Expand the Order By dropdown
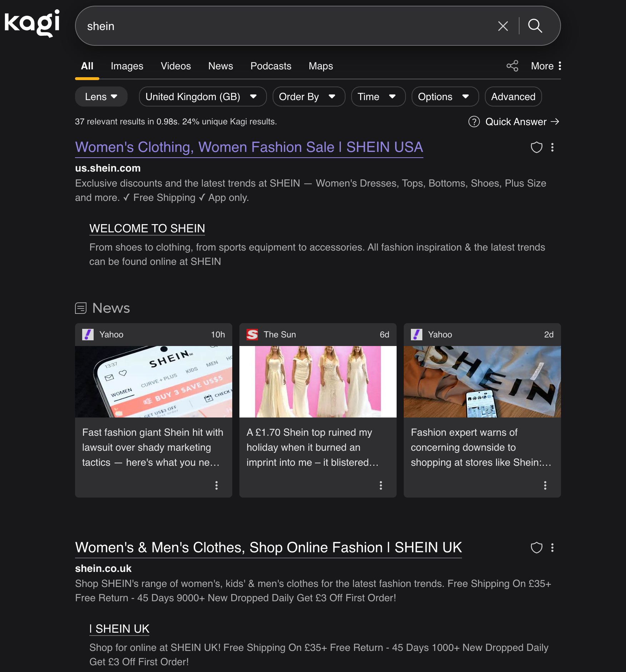 click(x=308, y=97)
